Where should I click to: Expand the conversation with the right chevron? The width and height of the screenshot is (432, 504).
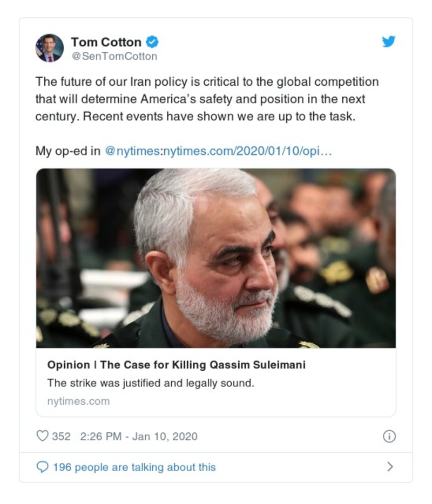coord(390,467)
